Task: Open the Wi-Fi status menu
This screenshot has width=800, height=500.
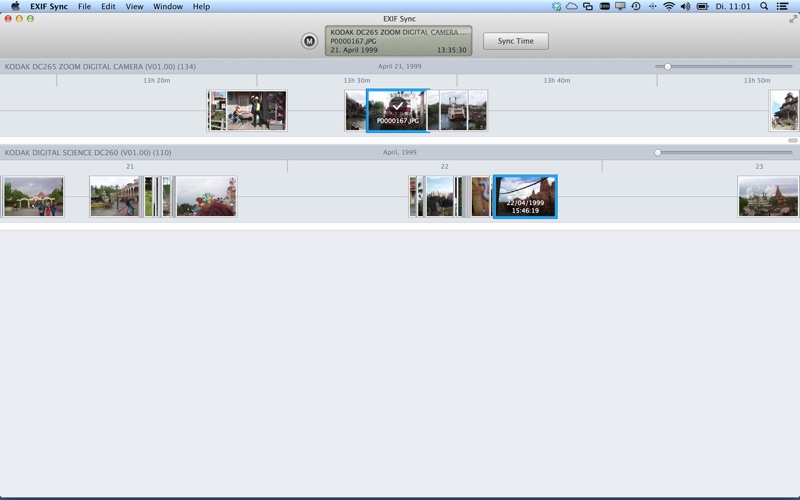Action: [x=668, y=6]
